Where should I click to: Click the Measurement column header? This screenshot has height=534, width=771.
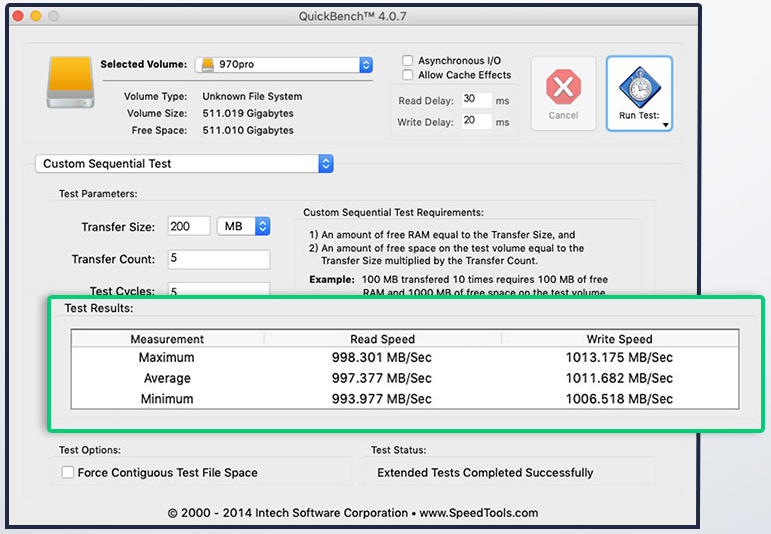(x=167, y=339)
